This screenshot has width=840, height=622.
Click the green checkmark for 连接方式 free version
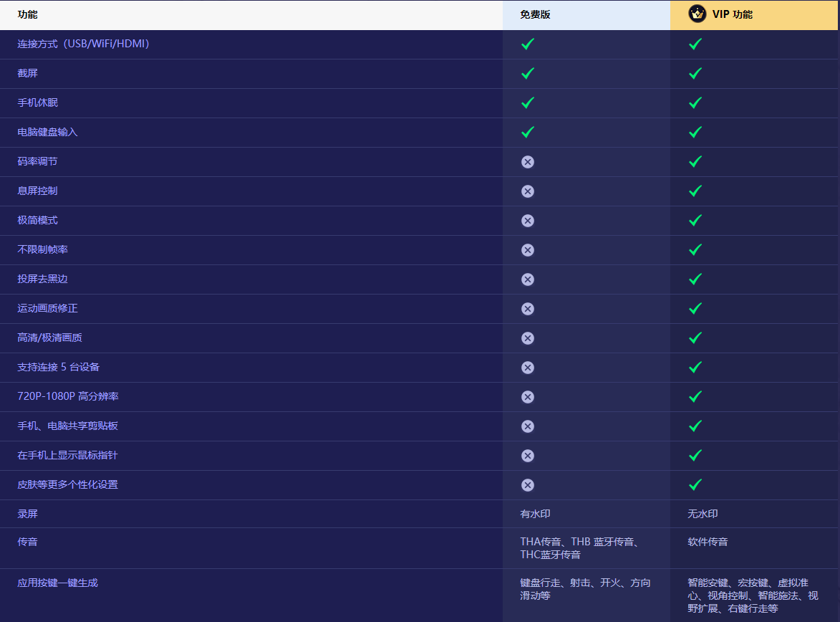pos(528,44)
